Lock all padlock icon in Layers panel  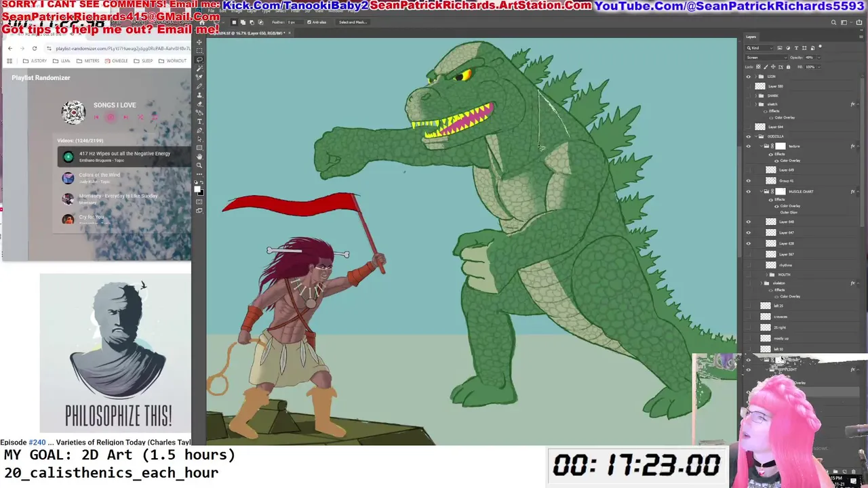(788, 66)
